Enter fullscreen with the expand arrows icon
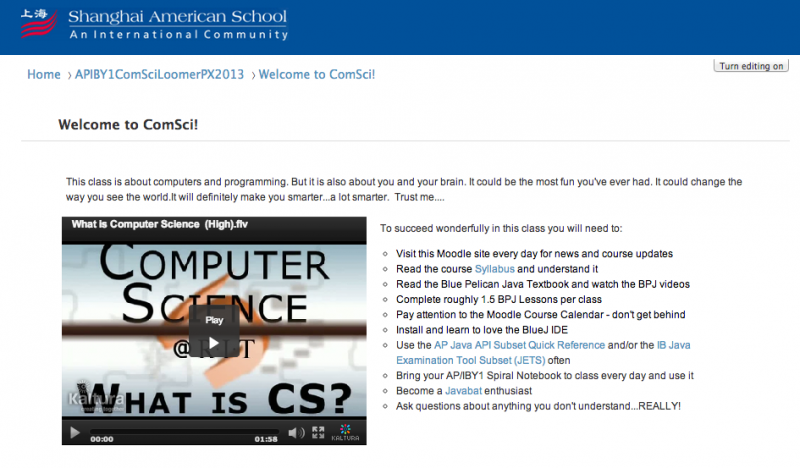Screen dimensions: 800x468 (318, 432)
